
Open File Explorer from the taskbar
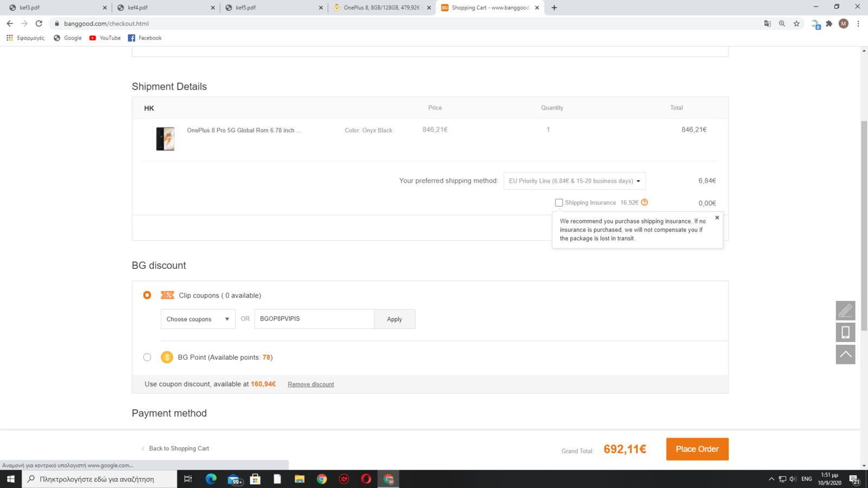pos(299,479)
